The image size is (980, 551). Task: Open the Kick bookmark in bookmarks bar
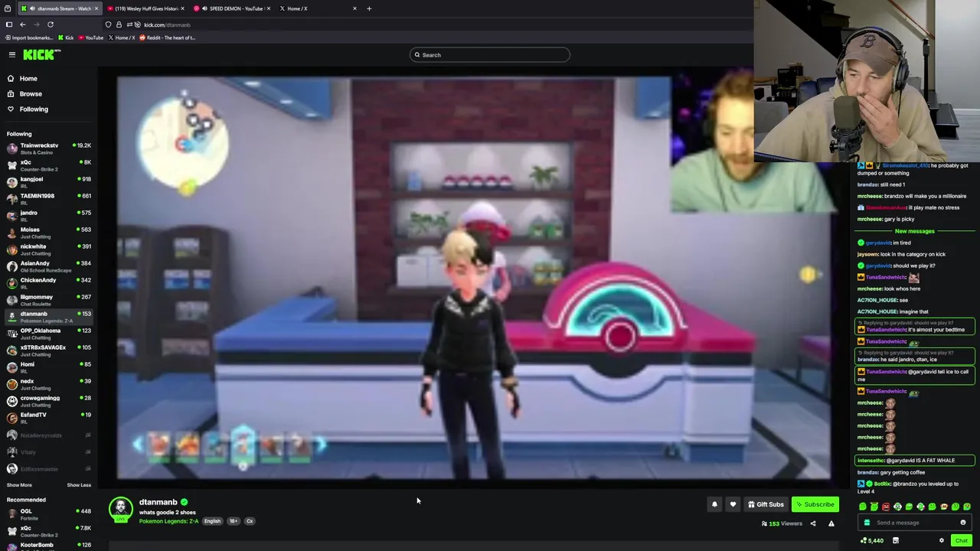(x=66, y=37)
